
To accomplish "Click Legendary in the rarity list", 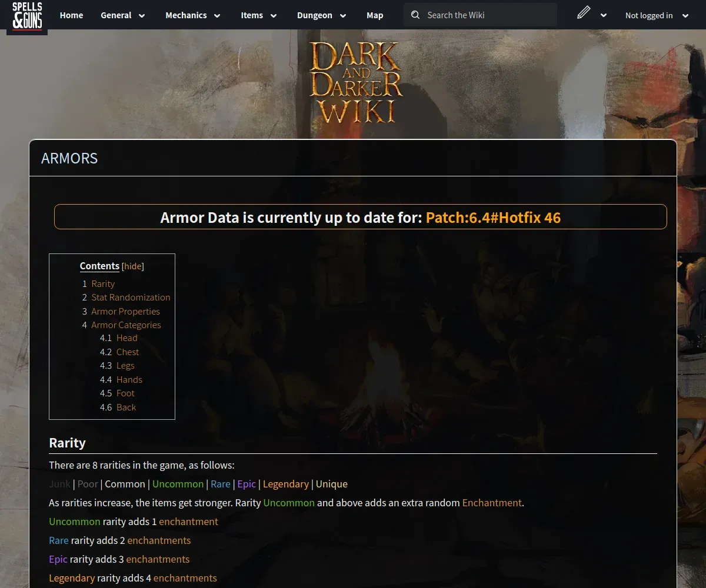I will pos(286,484).
